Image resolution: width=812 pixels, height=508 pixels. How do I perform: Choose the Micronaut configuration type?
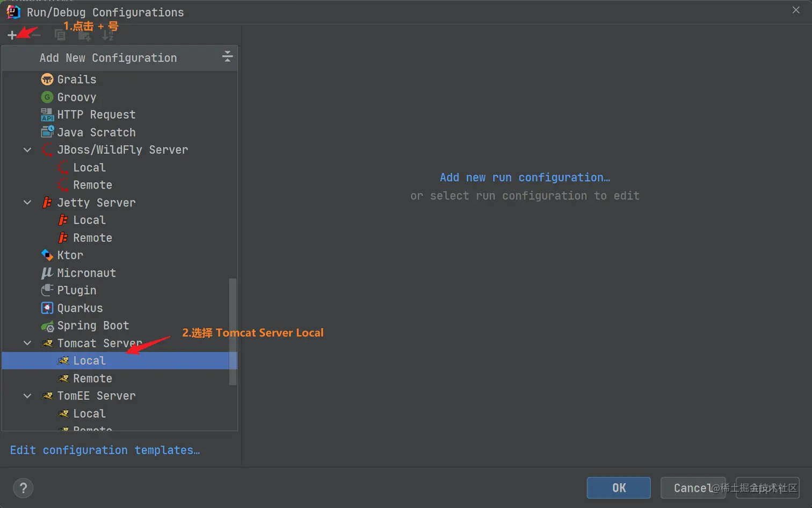pos(119,273)
